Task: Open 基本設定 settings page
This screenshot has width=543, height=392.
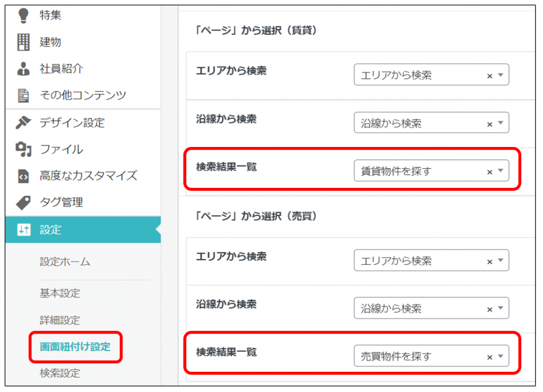Action: [59, 293]
